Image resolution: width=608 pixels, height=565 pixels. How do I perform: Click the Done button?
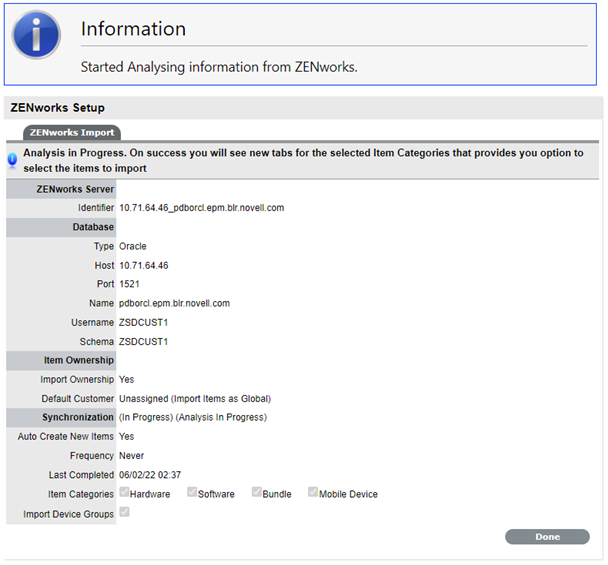coord(547,537)
